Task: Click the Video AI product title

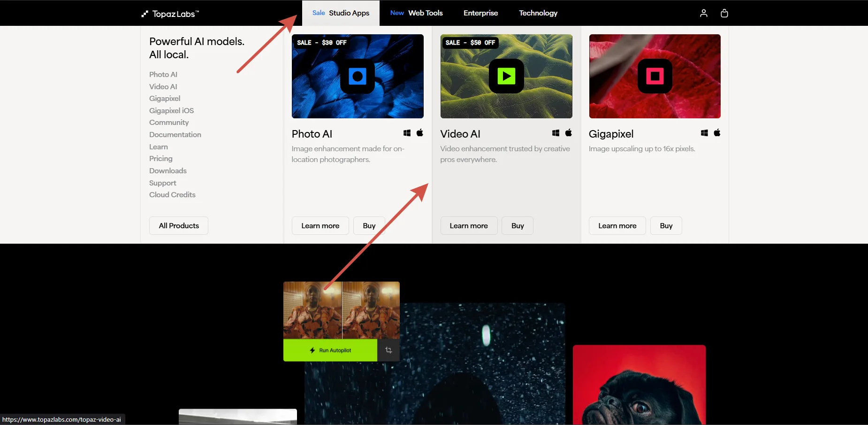Action: click(x=460, y=134)
